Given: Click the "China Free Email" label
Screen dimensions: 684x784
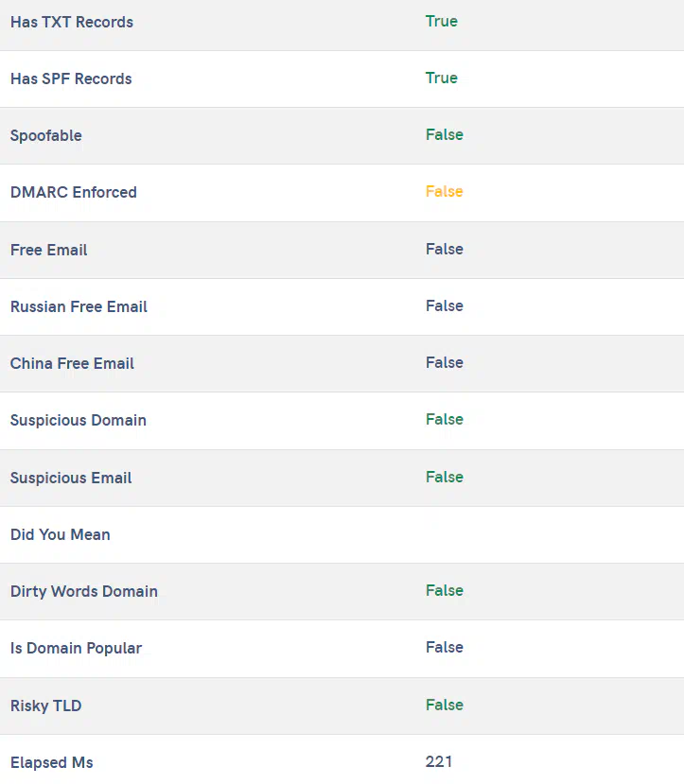Looking at the screenshot, I should point(72,363).
